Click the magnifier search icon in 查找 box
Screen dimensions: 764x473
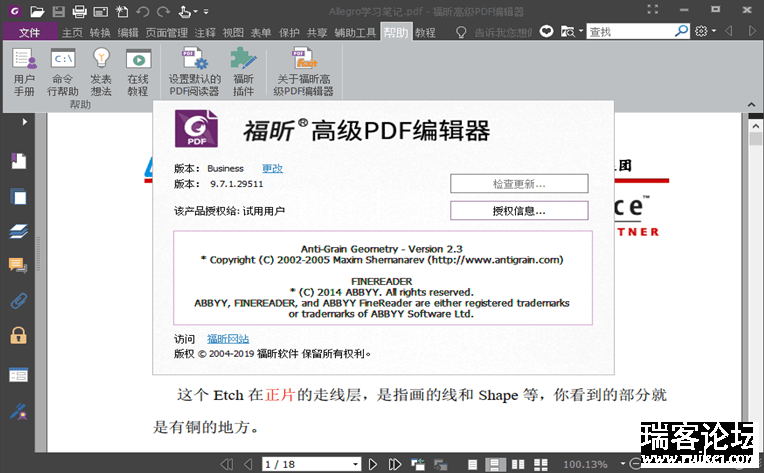click(681, 31)
